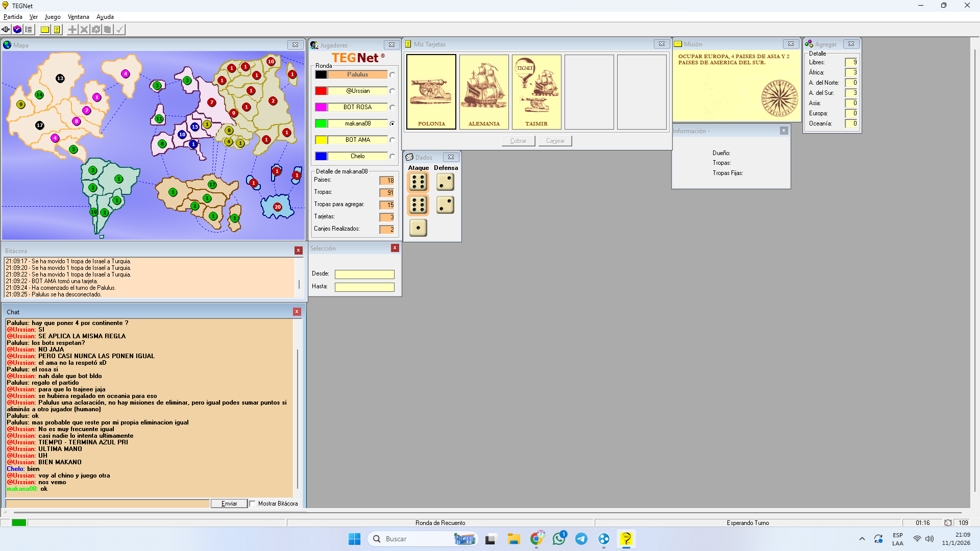This screenshot has width=980, height=551.
Task: Select the POLONIA country card
Action: click(x=431, y=92)
